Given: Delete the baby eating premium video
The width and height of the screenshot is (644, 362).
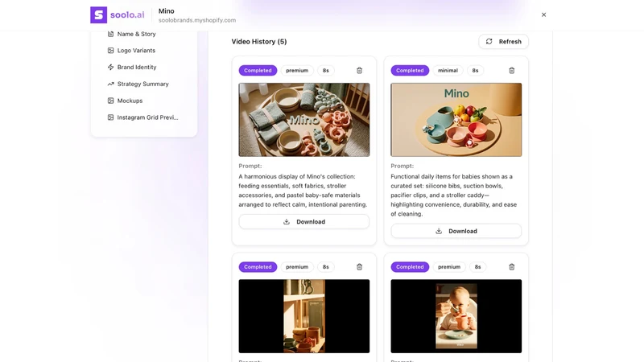Looking at the screenshot, I should [512, 267].
